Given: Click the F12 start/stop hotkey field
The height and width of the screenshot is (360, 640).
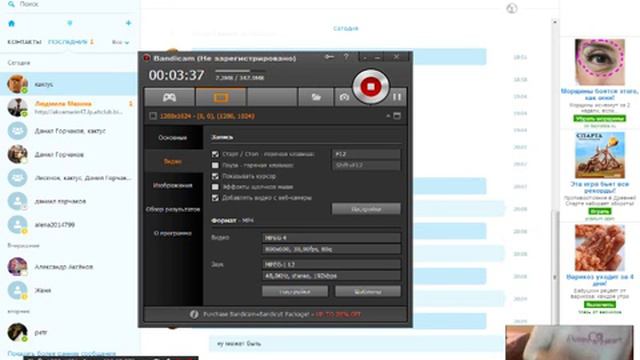Looking at the screenshot, I should click(366, 154).
